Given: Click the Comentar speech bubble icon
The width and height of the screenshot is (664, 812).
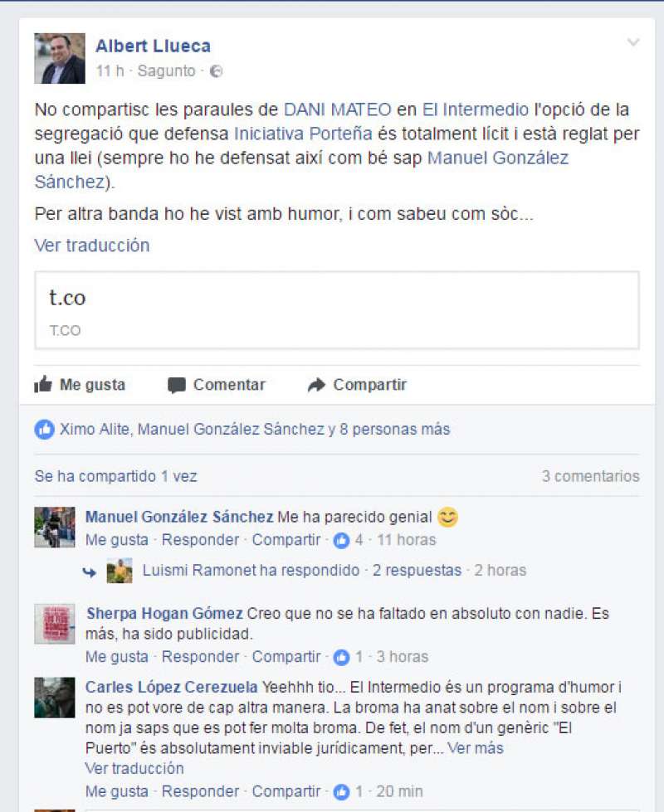Looking at the screenshot, I should coord(176,386).
